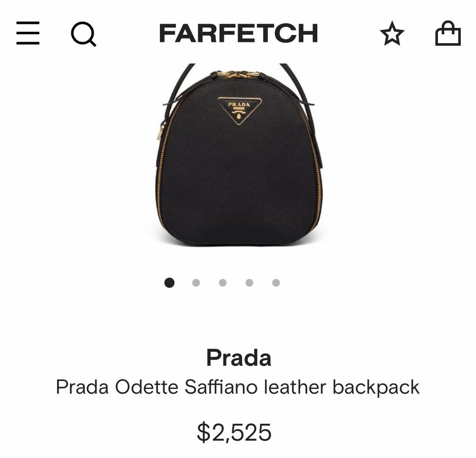Jump to the fifth carousel dot
The height and width of the screenshot is (458, 476).
tap(276, 283)
